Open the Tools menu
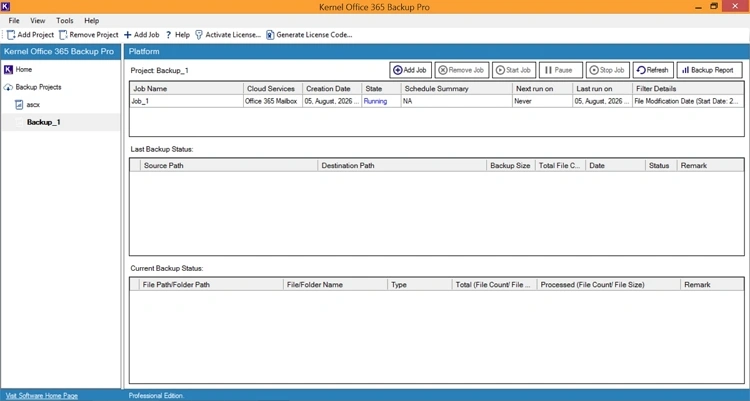 pos(65,21)
